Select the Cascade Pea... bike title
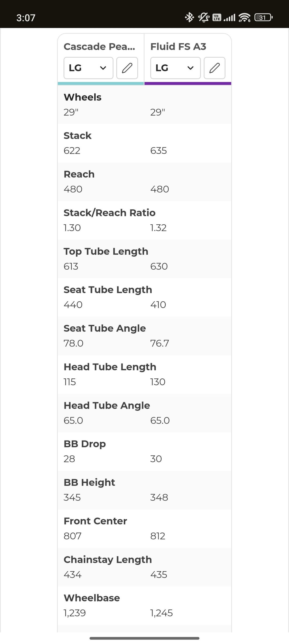This screenshot has width=289, height=644. coord(99,47)
